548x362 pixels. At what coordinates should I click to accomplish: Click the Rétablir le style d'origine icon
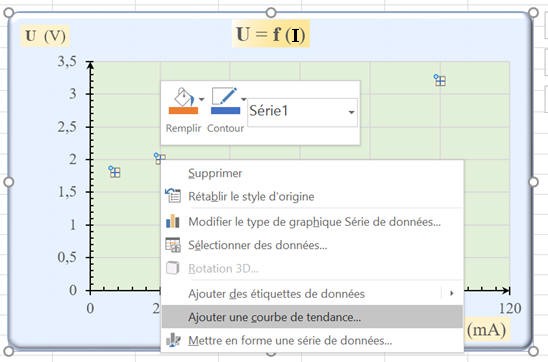click(x=173, y=196)
